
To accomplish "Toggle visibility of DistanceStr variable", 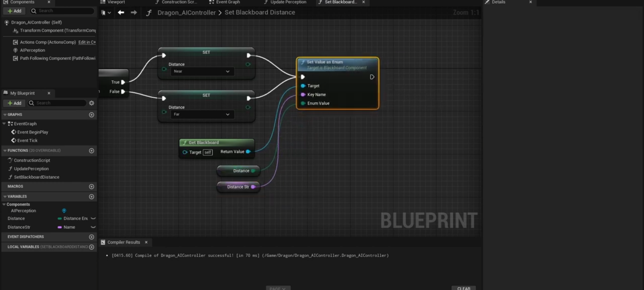I will 93,227.
